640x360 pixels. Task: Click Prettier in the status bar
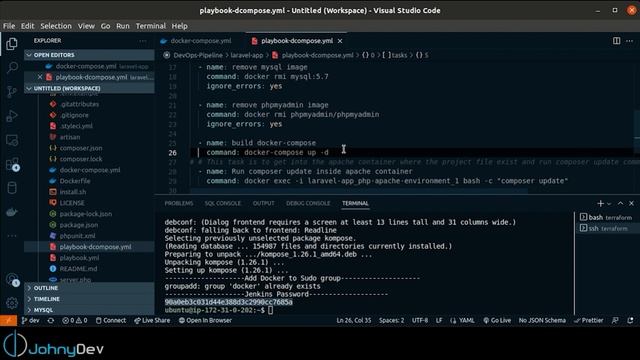(x=588, y=320)
